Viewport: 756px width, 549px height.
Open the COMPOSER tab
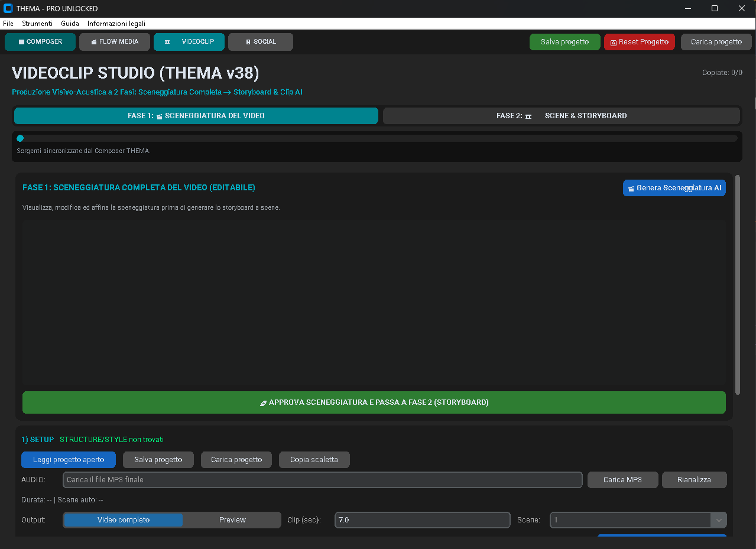[40, 42]
